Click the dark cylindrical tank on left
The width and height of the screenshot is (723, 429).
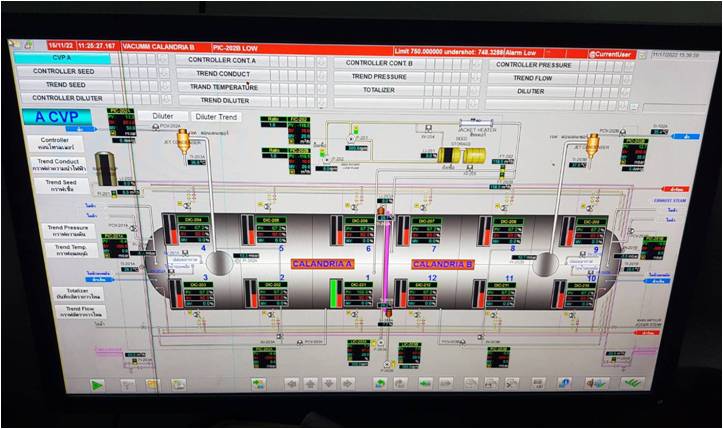coord(106,169)
